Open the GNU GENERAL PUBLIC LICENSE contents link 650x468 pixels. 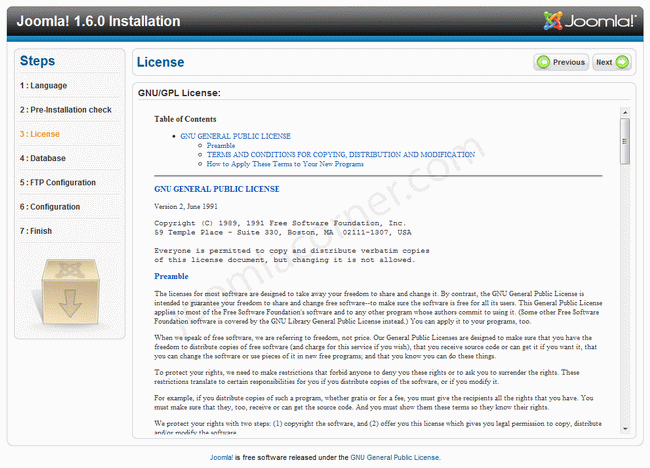click(x=235, y=136)
